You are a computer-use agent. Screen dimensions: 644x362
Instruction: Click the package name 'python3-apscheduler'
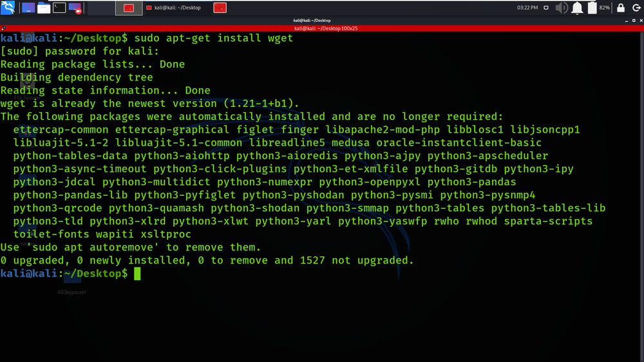488,156
